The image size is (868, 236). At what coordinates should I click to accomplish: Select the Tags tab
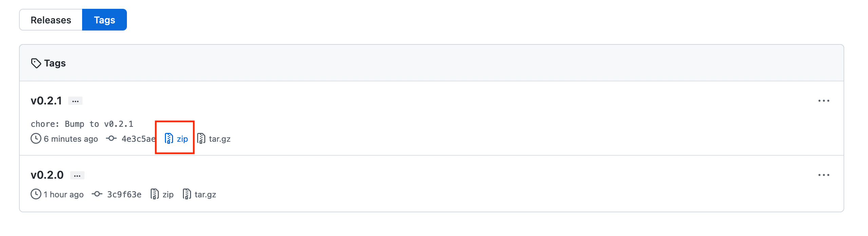105,20
